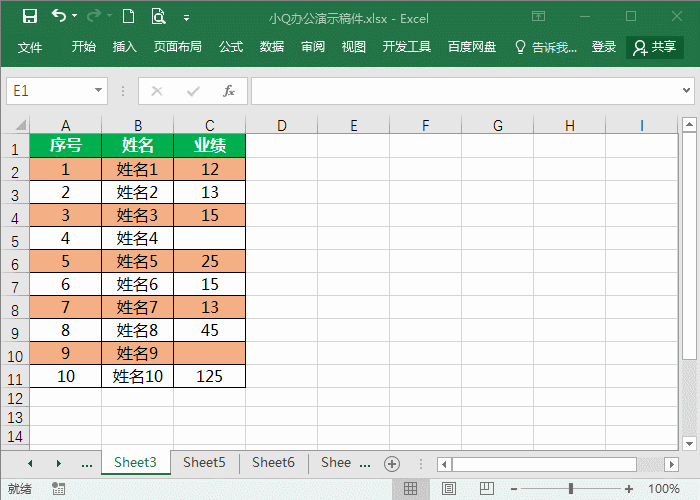Click the Redo arrow icon
The width and height of the screenshot is (700, 500).
(x=94, y=16)
